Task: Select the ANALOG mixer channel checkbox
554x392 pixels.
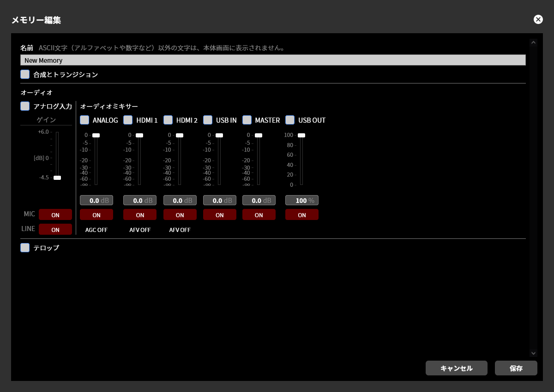Action: 84,120
